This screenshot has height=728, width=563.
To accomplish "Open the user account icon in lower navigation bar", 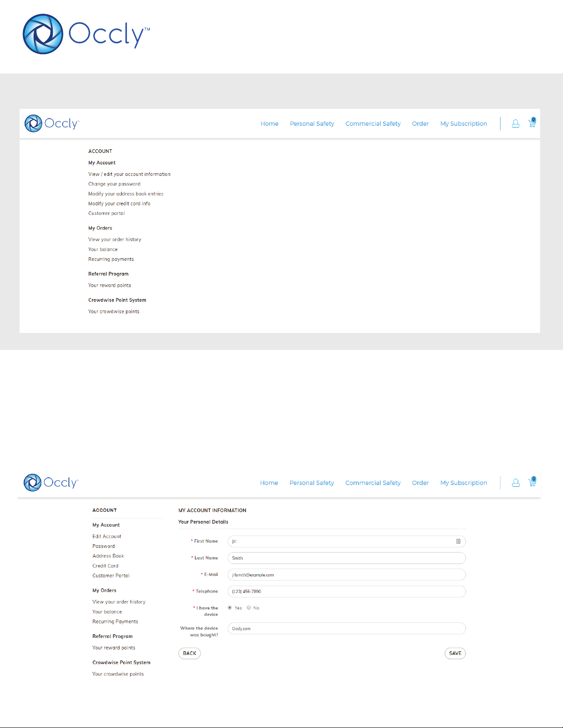I will (x=516, y=483).
